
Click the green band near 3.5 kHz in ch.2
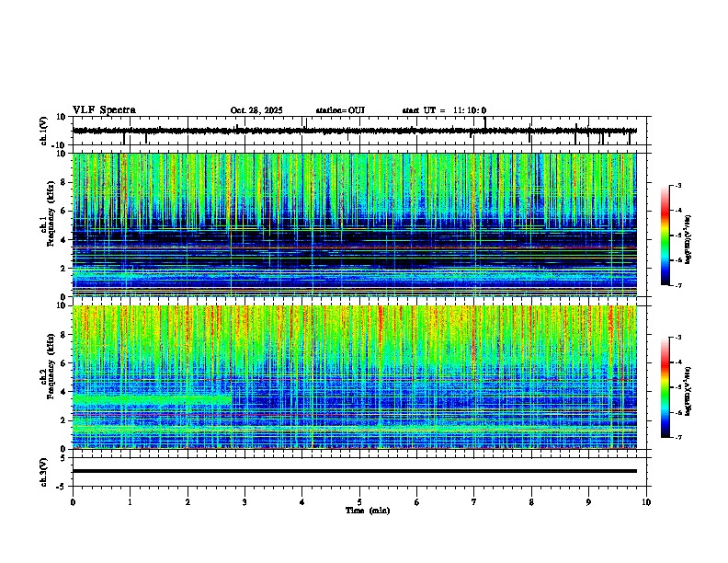coord(152,399)
